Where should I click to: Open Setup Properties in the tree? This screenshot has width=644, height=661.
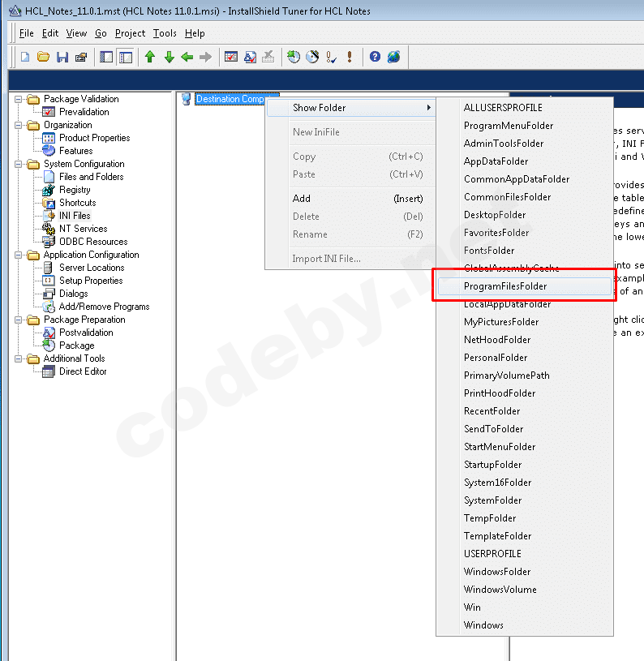click(91, 281)
